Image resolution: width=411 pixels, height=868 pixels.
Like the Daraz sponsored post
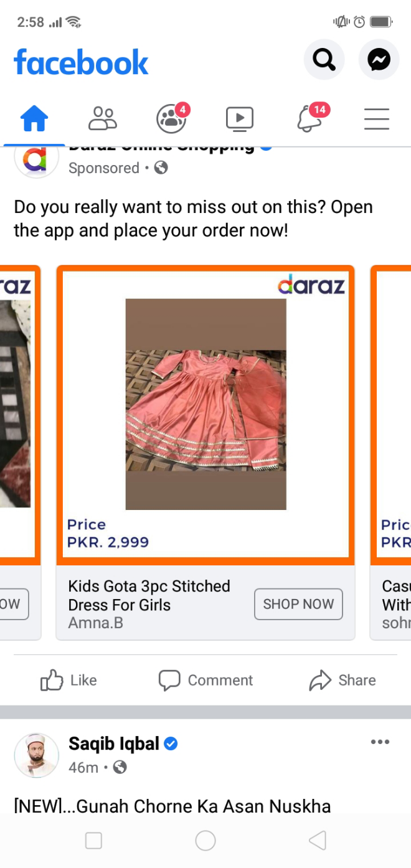point(68,680)
